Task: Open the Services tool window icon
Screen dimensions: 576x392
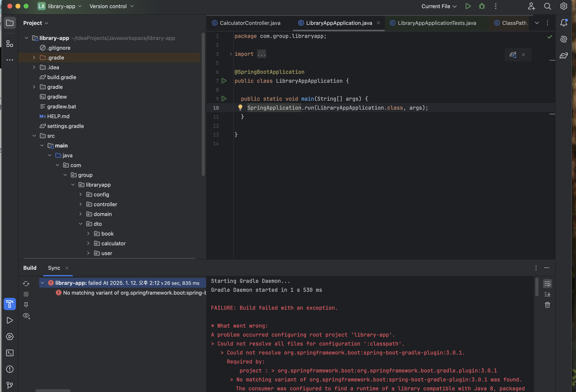Action: [10, 336]
